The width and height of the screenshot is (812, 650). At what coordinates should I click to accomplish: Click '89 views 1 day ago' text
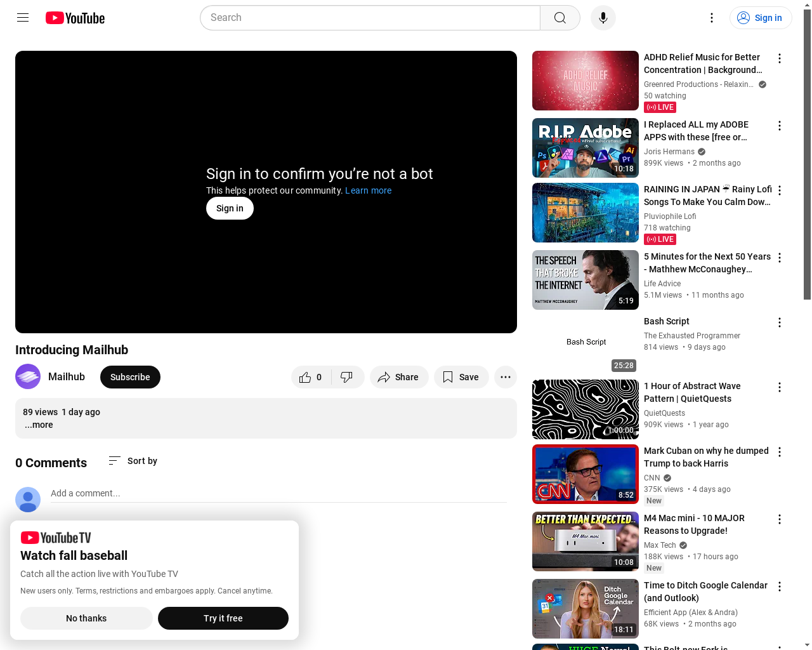62,412
